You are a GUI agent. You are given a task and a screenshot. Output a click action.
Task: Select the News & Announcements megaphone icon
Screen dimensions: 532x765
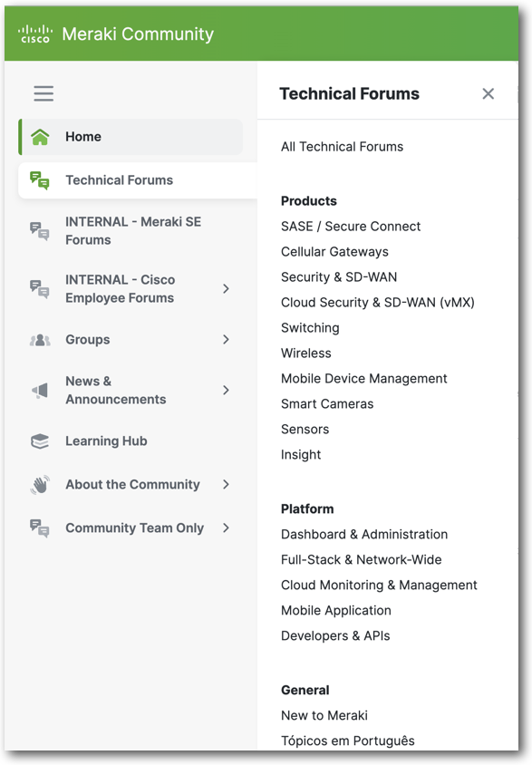(x=39, y=390)
